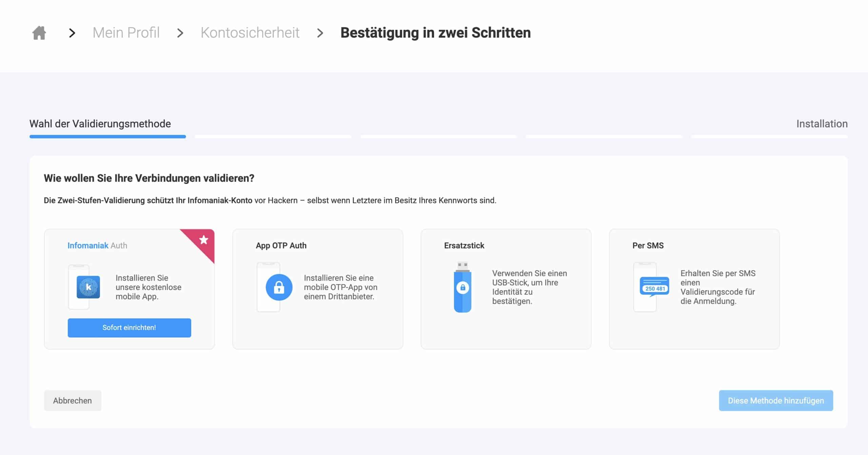Select the Installation step label
Image resolution: width=868 pixels, height=455 pixels.
[822, 124]
